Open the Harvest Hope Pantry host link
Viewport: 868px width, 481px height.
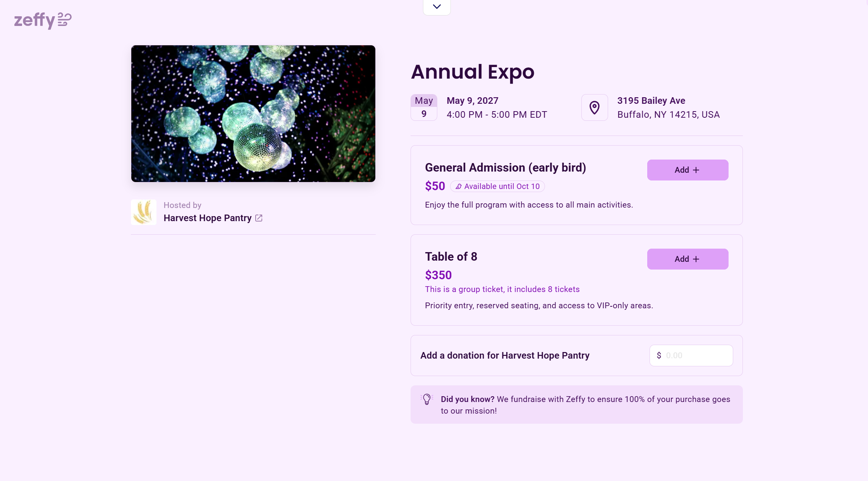[208, 218]
